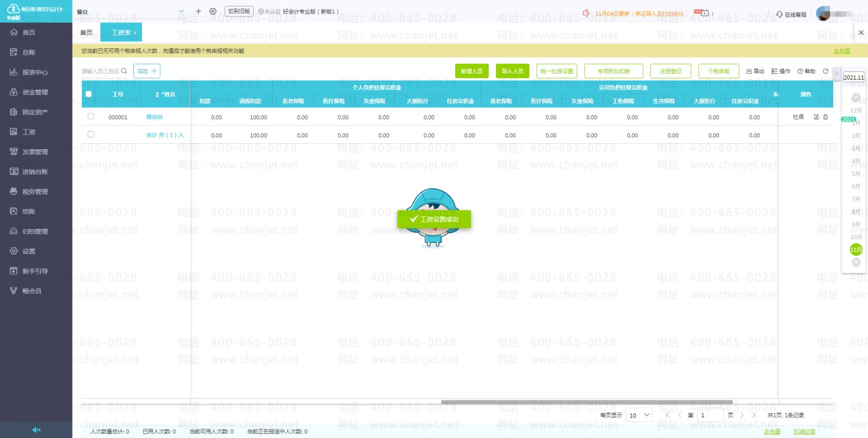Click the plus icon to add account set
Viewport: 868px width, 438px height.
tap(198, 11)
